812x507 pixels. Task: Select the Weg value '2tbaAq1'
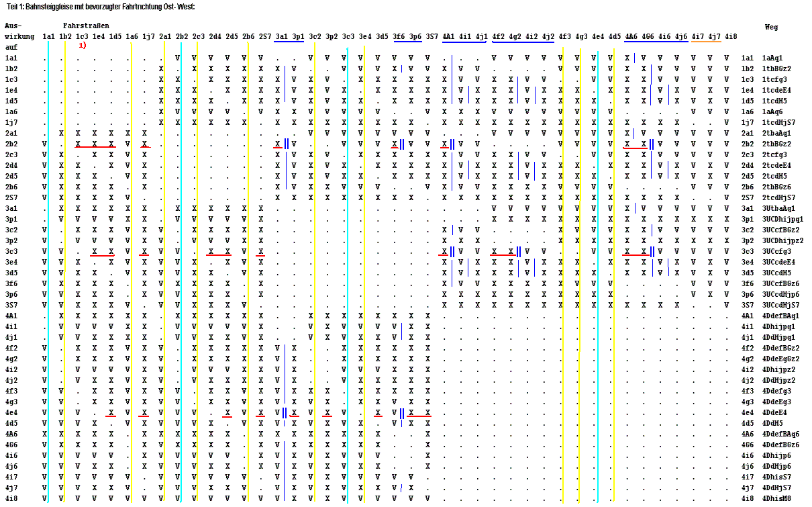click(x=776, y=134)
